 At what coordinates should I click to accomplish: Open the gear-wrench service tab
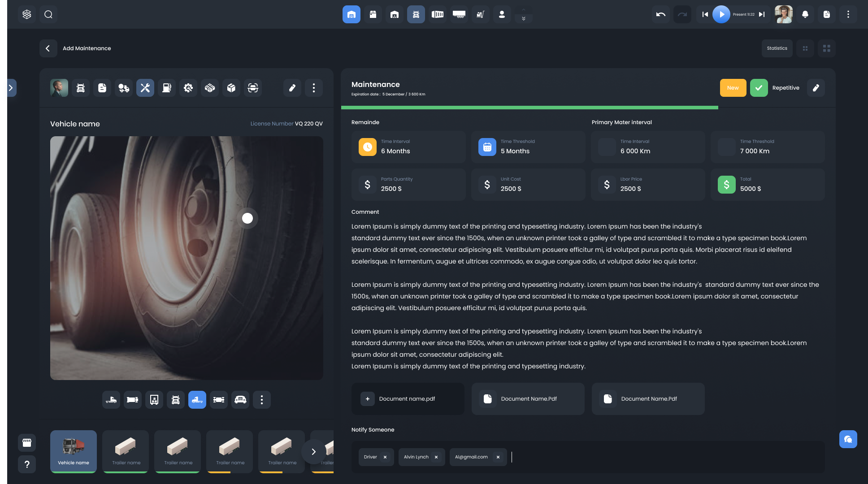tap(188, 88)
